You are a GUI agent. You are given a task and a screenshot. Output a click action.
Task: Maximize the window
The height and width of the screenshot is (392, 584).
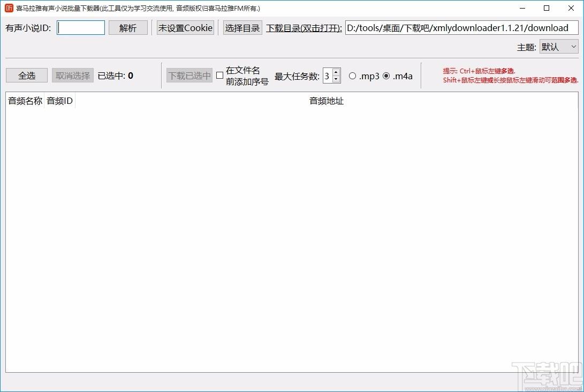(x=547, y=8)
